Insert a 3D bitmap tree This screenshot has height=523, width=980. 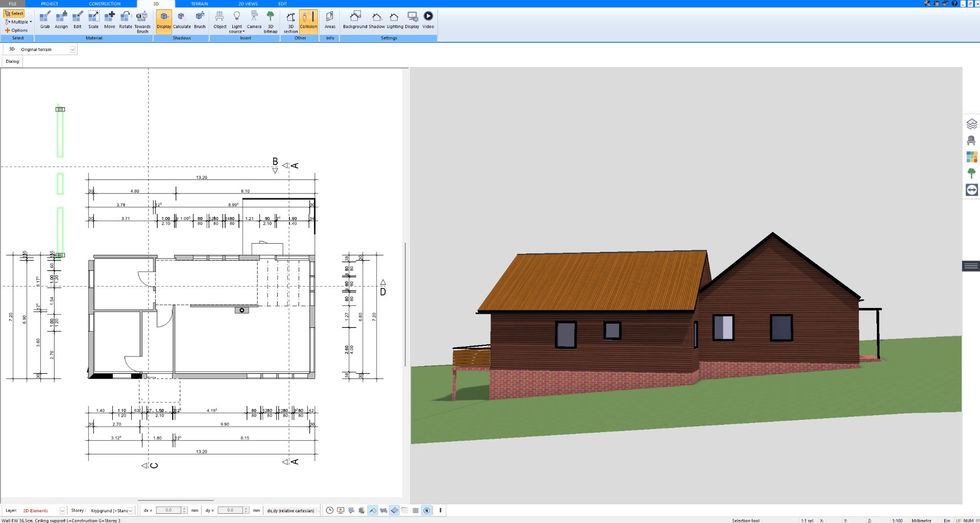271,22
